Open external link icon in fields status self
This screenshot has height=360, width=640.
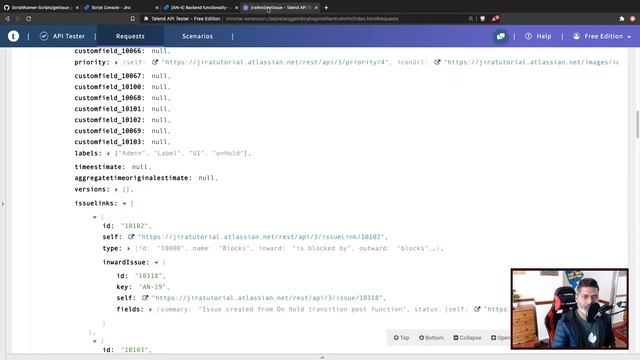[477, 309]
